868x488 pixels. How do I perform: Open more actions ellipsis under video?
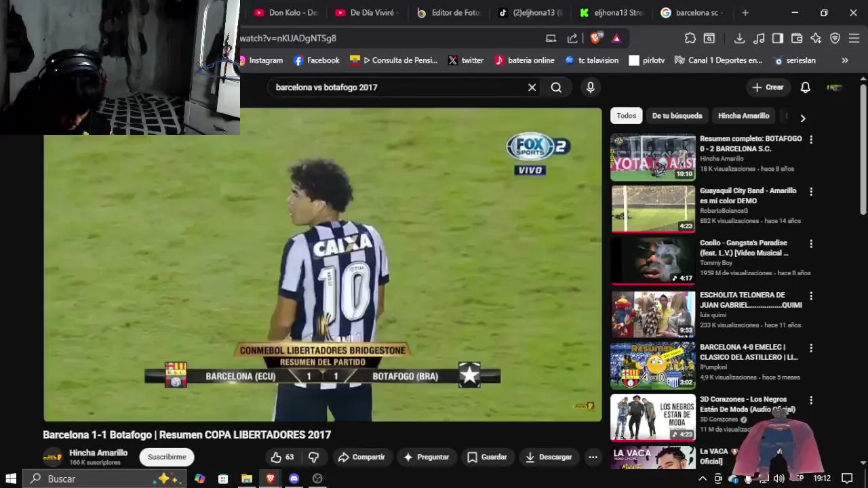point(593,457)
